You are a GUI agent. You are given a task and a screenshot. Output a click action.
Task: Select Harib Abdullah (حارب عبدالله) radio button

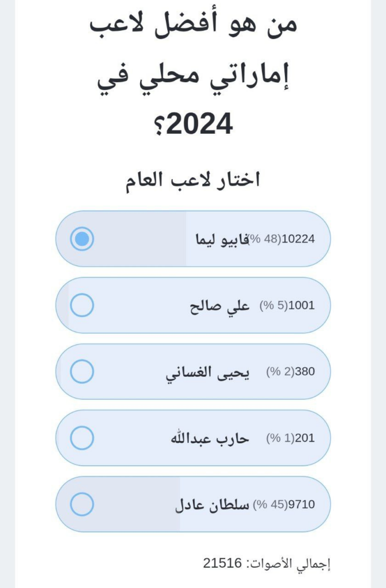coord(82,439)
